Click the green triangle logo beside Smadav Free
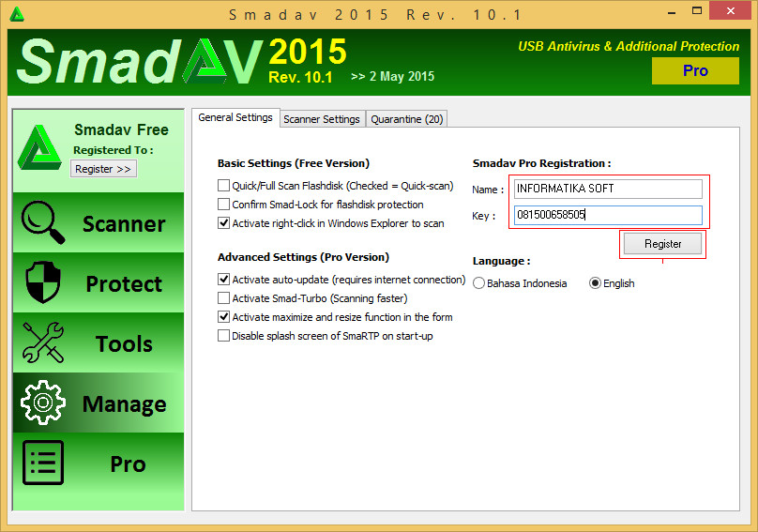758x532 pixels. point(39,148)
